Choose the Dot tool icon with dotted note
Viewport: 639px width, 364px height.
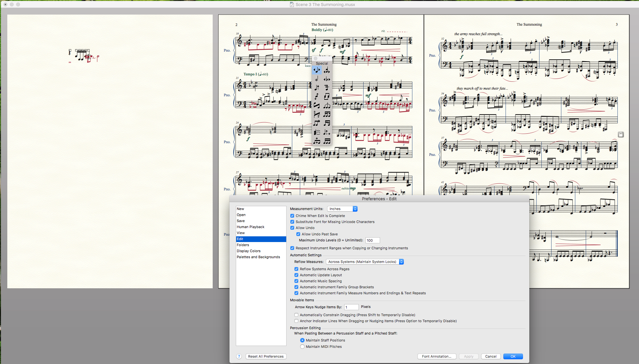pos(327,132)
